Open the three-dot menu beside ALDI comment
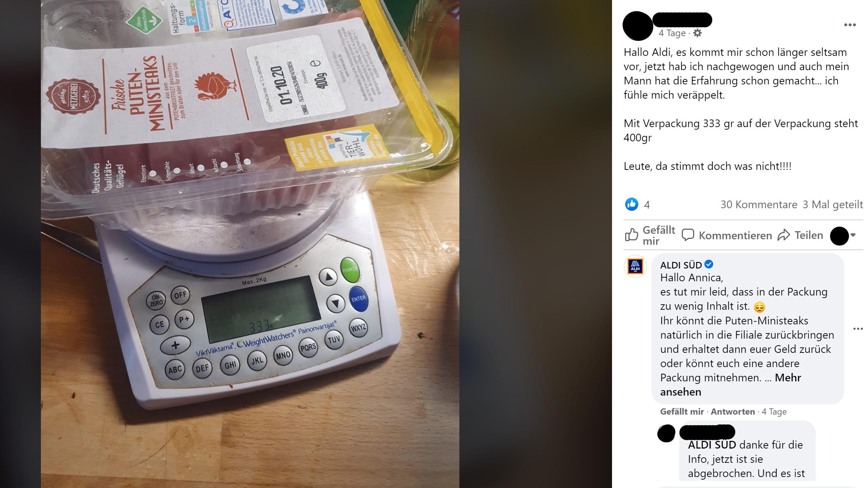The width and height of the screenshot is (868, 488). click(858, 329)
